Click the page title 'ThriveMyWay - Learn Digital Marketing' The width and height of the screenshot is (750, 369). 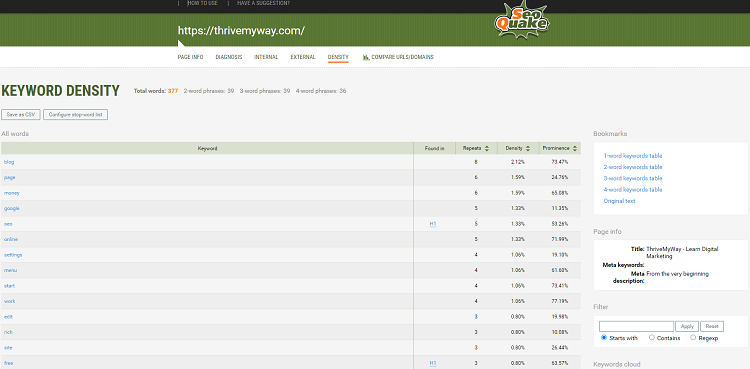click(x=683, y=253)
